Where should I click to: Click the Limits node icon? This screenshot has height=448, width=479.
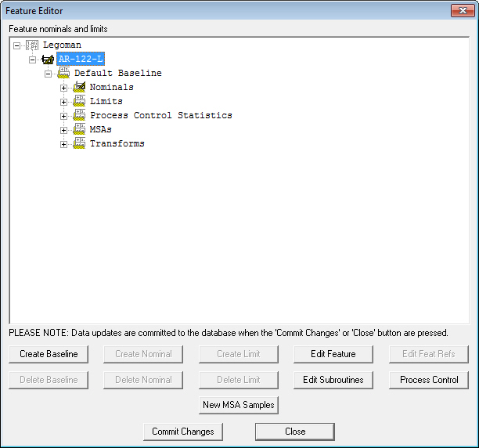click(x=79, y=102)
